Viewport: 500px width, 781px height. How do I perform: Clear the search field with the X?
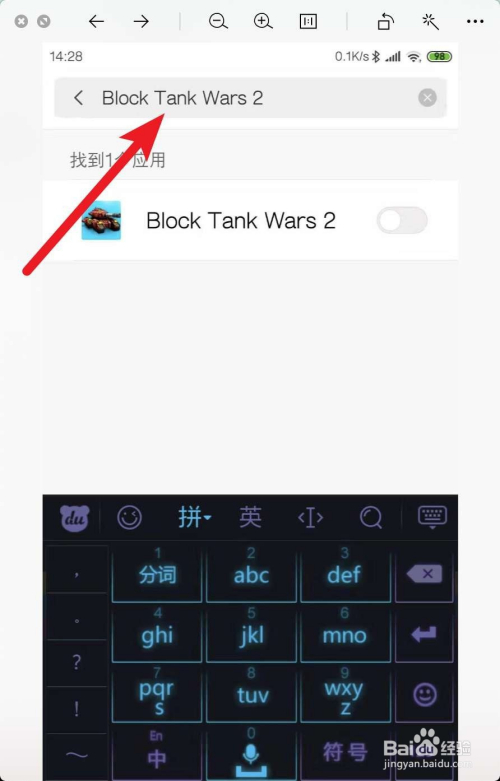427,98
